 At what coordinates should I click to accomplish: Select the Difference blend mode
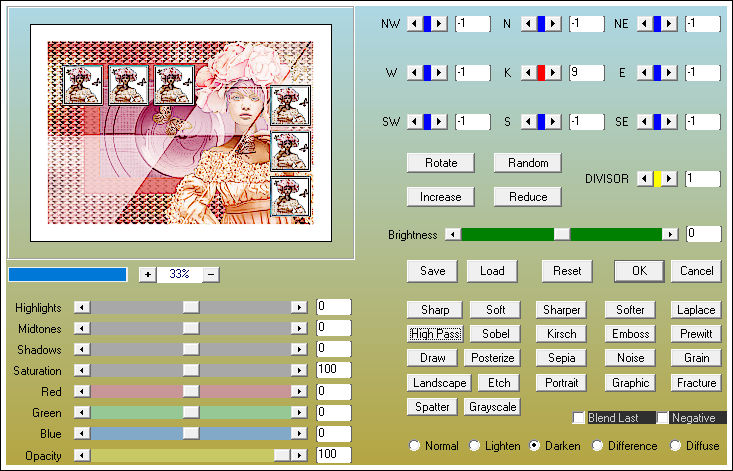coord(597,446)
